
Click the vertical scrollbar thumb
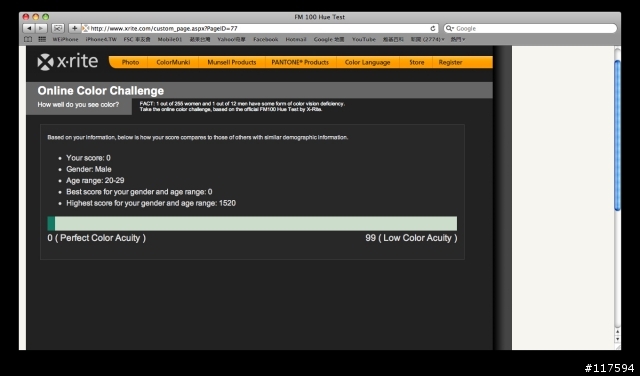pyautogui.click(x=617, y=136)
